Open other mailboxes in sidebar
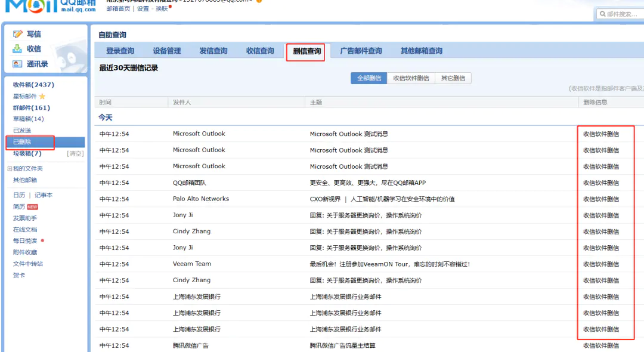 [24, 180]
